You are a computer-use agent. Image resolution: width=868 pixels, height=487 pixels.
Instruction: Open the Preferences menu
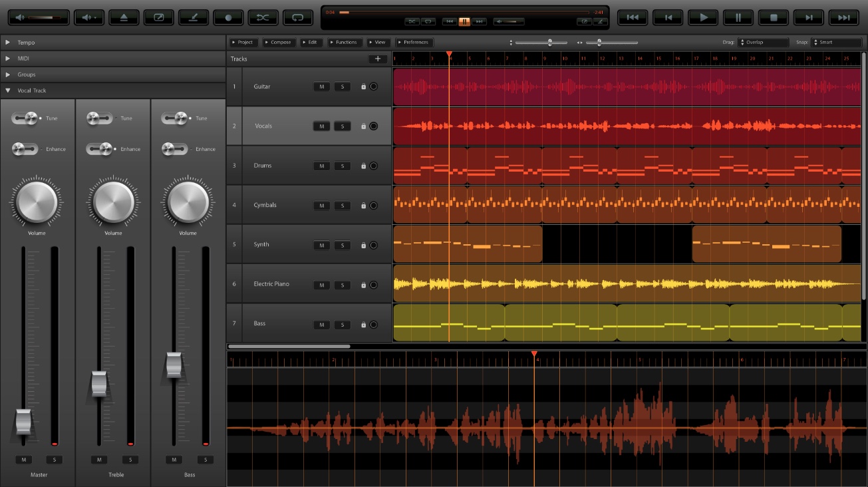tap(413, 43)
